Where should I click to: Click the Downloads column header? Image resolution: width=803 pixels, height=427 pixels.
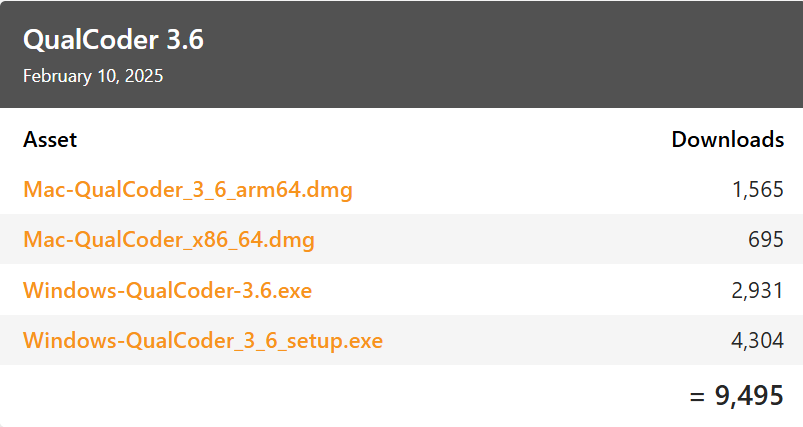(727, 140)
